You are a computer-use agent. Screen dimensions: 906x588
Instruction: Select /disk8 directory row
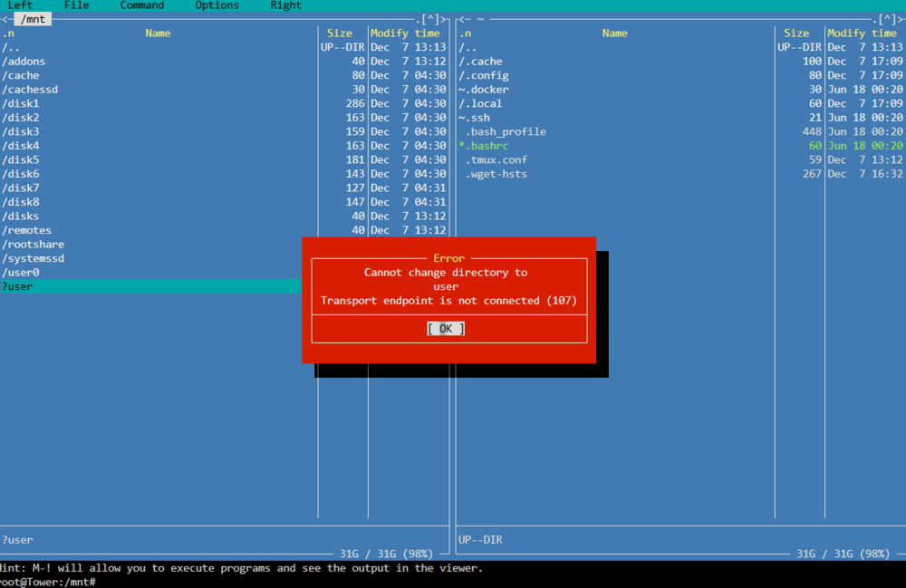224,201
